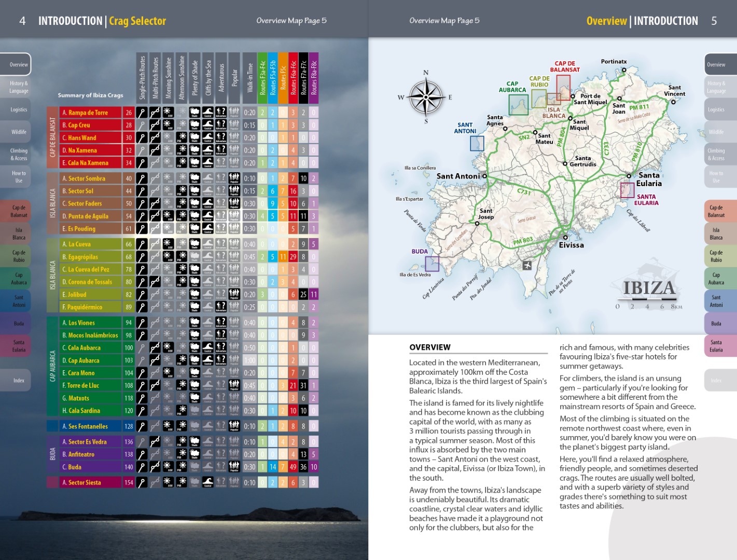This screenshot has height=560, width=737.
Task: Click the airport plane icon on the map
Action: (527, 265)
